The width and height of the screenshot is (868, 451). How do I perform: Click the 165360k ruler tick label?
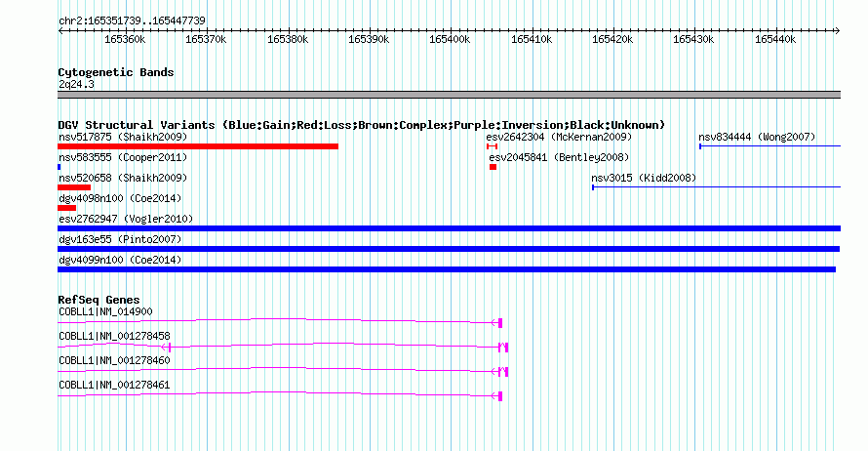pos(125,39)
